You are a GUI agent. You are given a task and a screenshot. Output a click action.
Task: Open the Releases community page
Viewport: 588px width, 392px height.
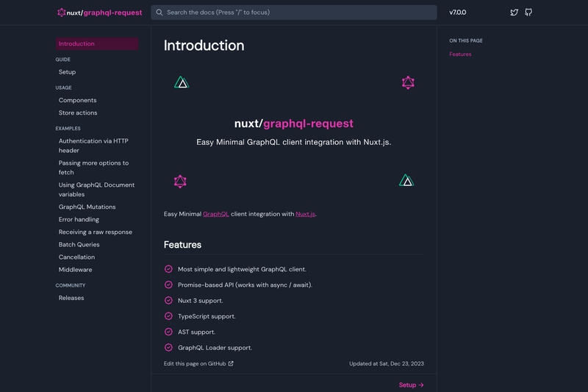pyautogui.click(x=71, y=298)
